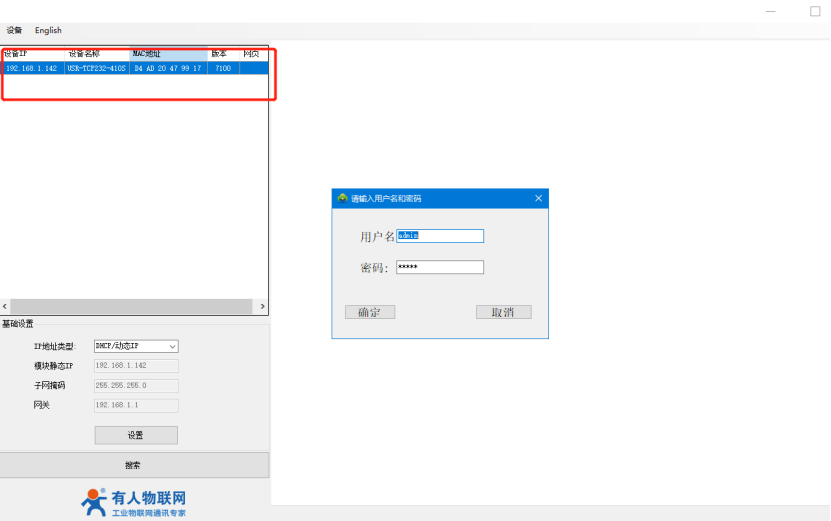Focus the 密码 password field
Screen dimensions: 831x521
click(x=440, y=267)
